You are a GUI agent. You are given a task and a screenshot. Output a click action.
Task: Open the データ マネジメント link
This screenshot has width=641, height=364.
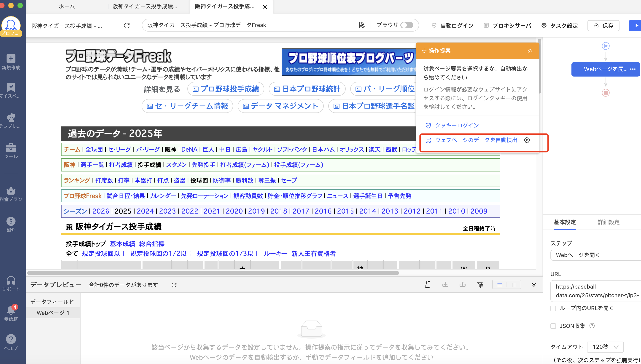(280, 106)
